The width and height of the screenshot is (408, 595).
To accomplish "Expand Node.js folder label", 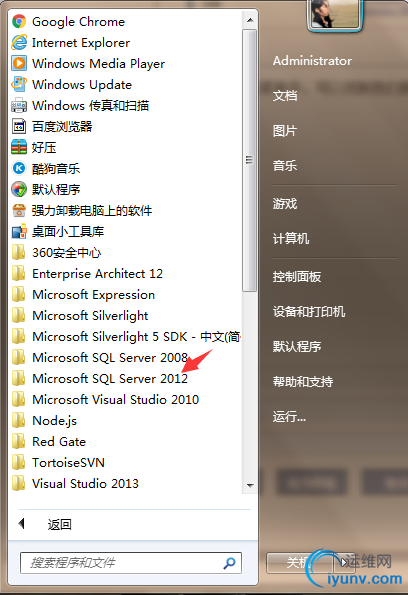I will (x=55, y=420).
